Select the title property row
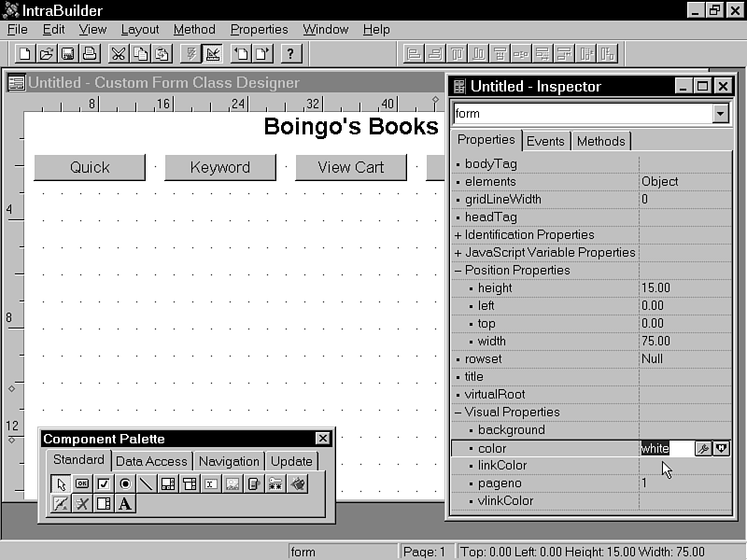Screen dimensions: 747x560 [591, 377]
